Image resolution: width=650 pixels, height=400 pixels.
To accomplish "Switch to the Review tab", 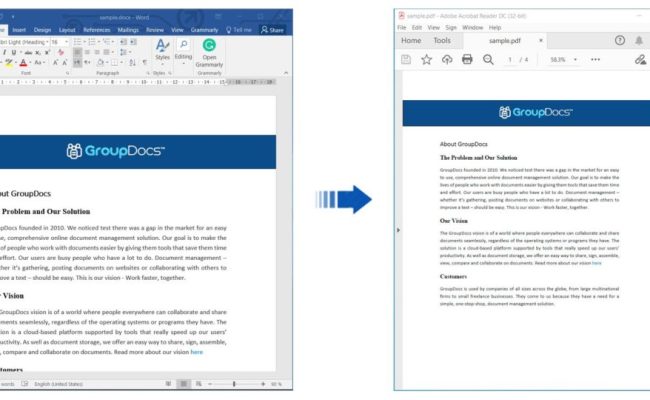I will pyautogui.click(x=155, y=30).
